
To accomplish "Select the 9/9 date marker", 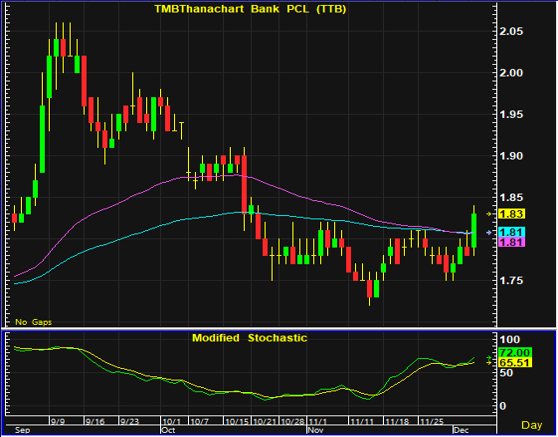I will 58,422.
